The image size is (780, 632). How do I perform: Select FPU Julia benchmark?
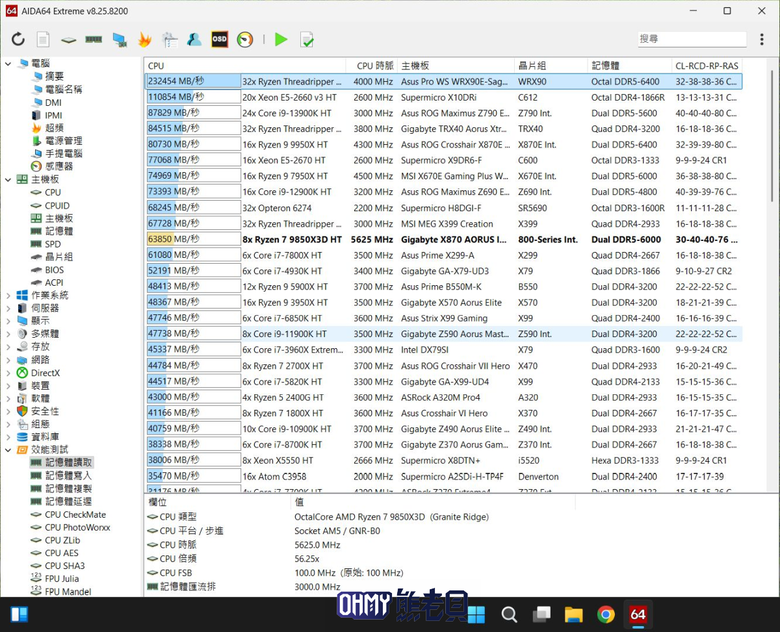tap(62, 579)
